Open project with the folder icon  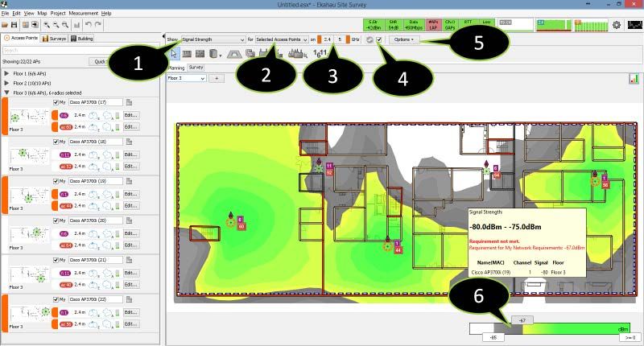tap(5, 25)
